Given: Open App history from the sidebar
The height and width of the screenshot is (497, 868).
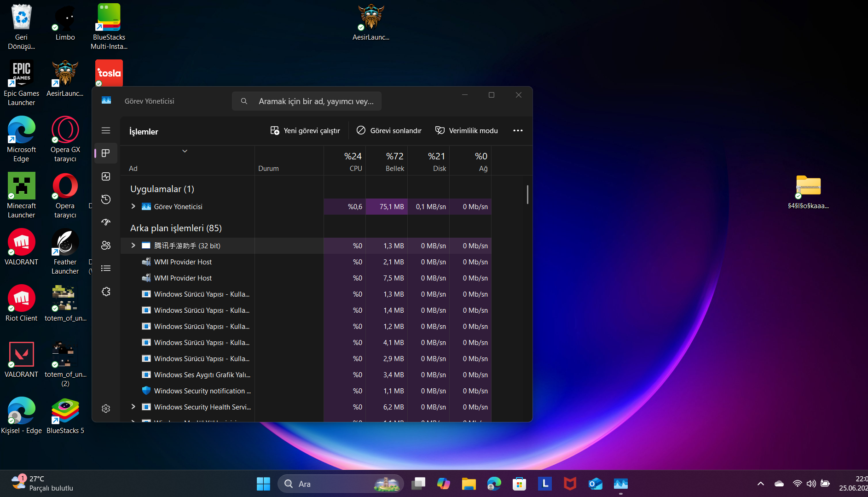Looking at the screenshot, I should [x=106, y=199].
